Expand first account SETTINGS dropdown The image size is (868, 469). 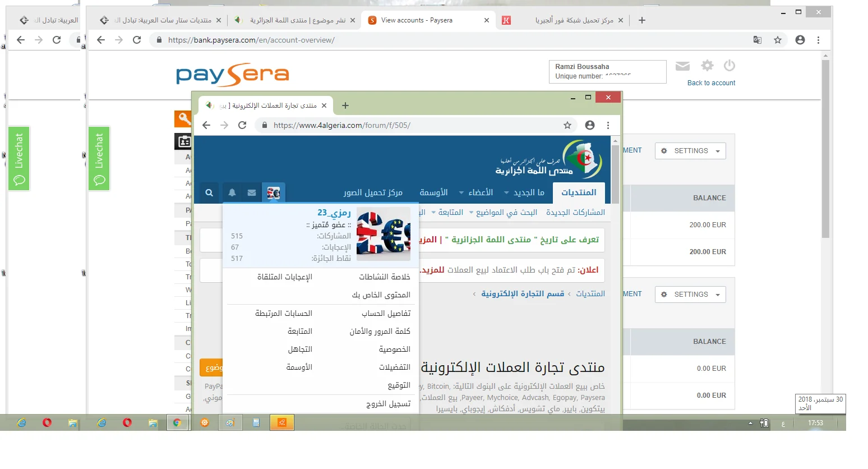[x=690, y=151]
